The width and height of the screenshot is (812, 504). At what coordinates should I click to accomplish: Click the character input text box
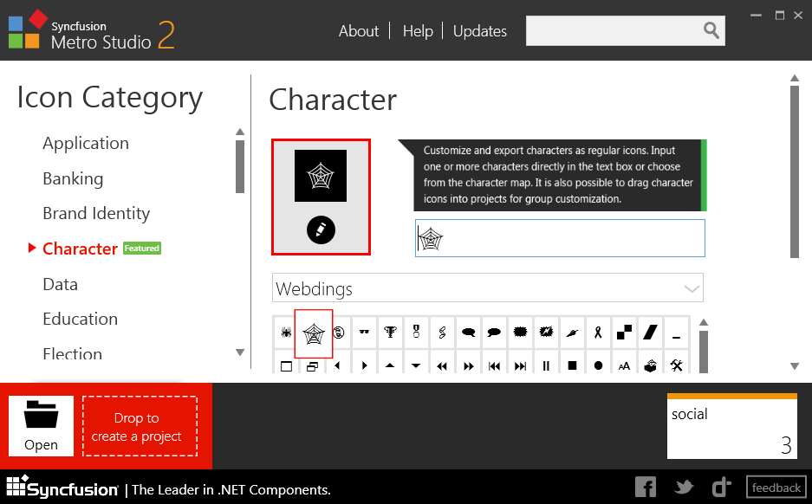pyautogui.click(x=560, y=238)
